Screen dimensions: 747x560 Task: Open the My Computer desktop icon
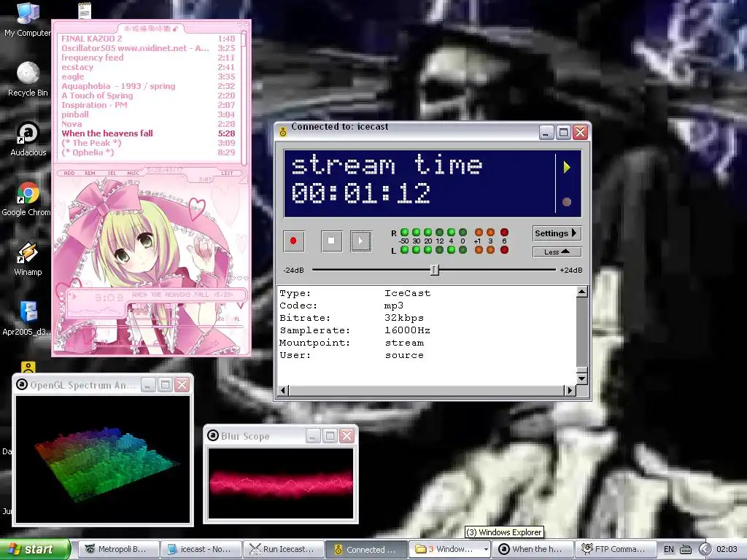28,20
